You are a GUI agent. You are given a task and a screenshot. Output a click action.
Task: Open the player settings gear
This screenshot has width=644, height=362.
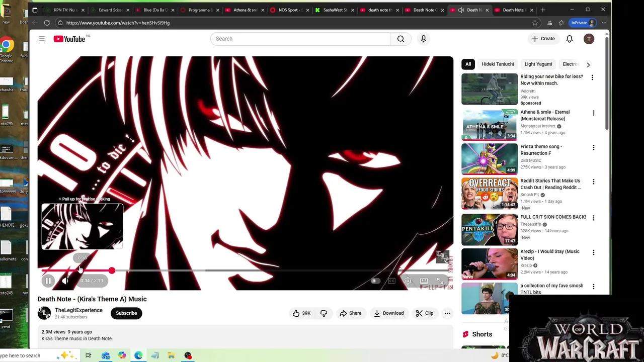point(408,281)
